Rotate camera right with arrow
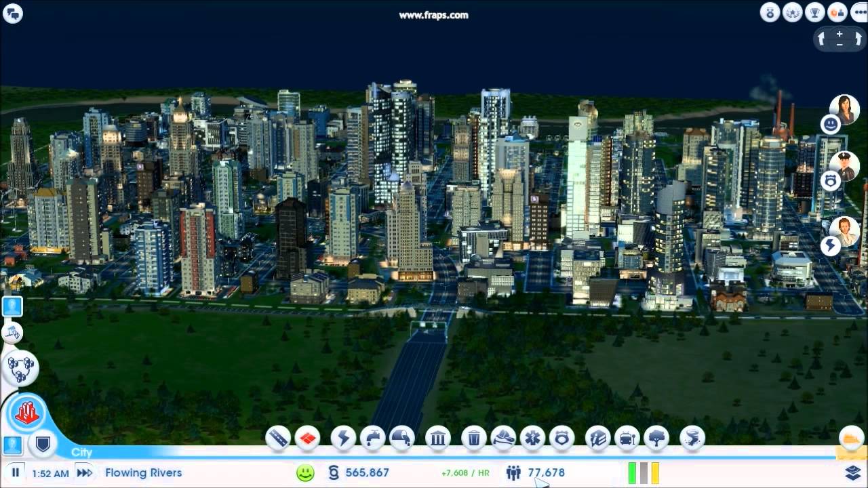 coord(858,39)
